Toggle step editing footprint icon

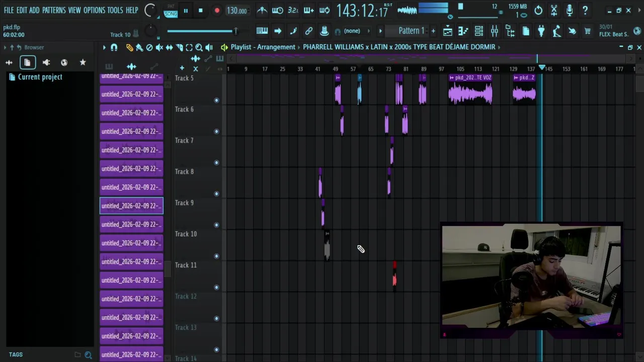tap(293, 31)
